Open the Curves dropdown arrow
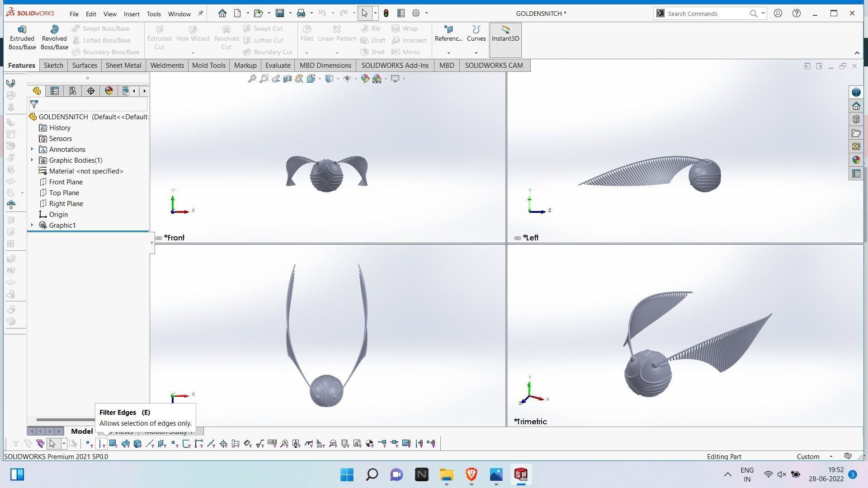Image resolution: width=868 pixels, height=488 pixels. click(476, 53)
